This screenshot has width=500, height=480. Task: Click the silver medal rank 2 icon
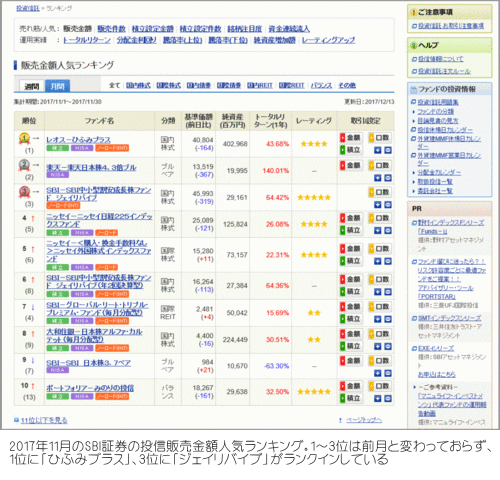pos(24,165)
